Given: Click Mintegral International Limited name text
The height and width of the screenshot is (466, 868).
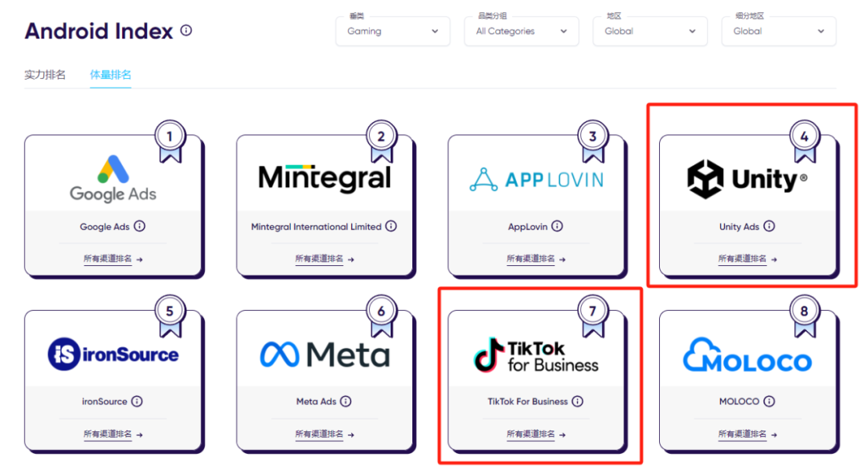Looking at the screenshot, I should pyautogui.click(x=316, y=227).
